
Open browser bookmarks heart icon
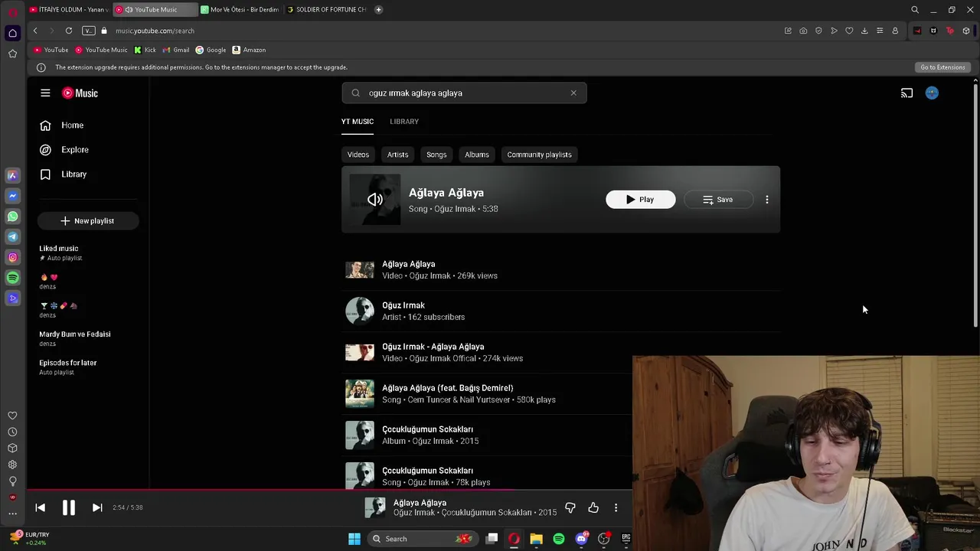[x=849, y=31]
